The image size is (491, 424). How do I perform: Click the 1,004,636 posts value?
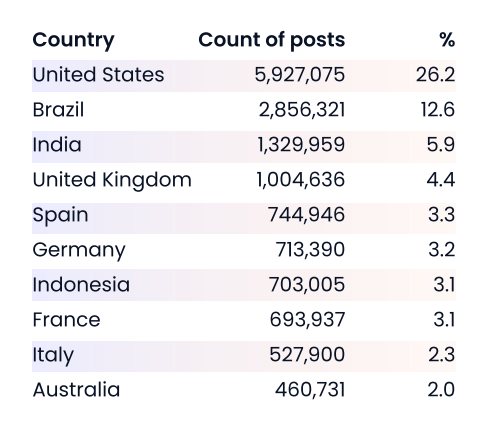301,180
